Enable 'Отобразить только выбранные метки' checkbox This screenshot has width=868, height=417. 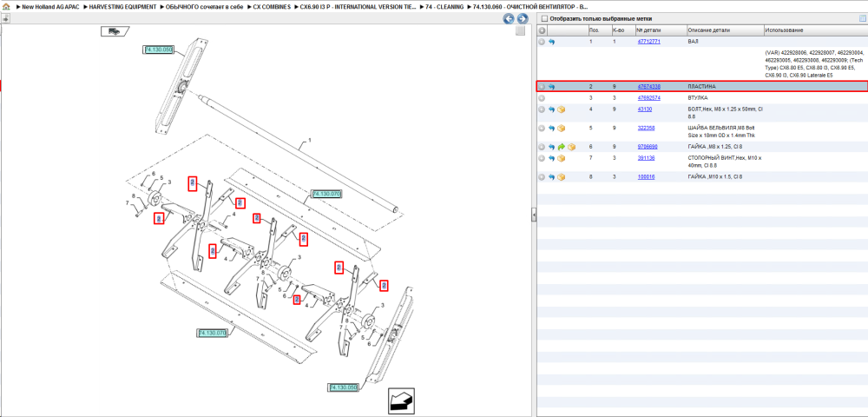(x=543, y=19)
